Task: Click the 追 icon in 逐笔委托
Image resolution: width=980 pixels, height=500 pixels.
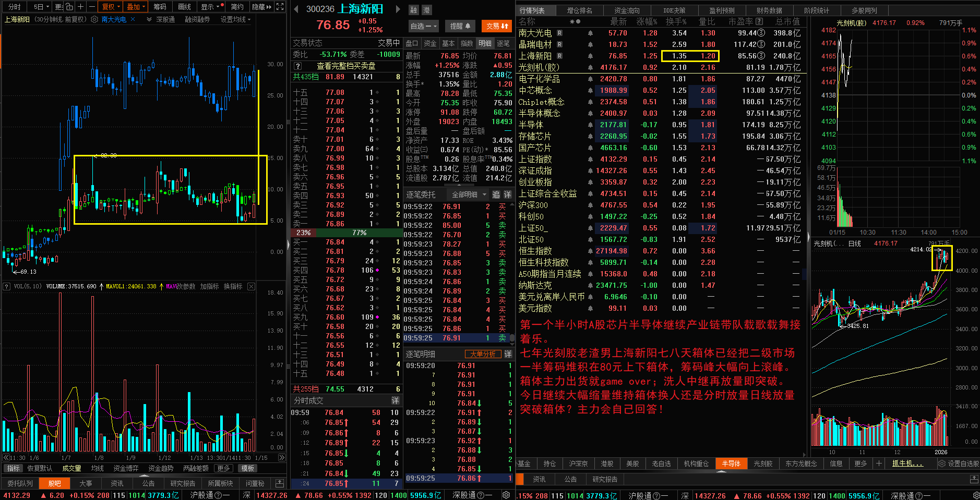Action: 496,194
